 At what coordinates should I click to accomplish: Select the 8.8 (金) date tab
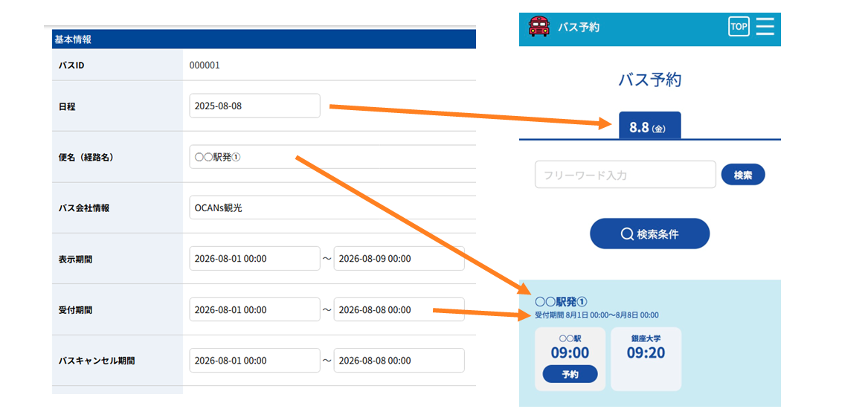(x=650, y=126)
